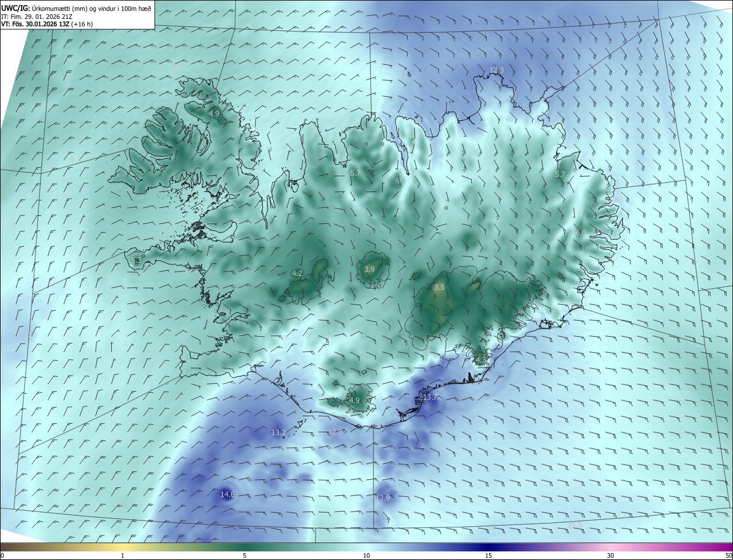Click the 4.9 label on the Westfjords glacier
The image size is (733, 560).
(214, 114)
